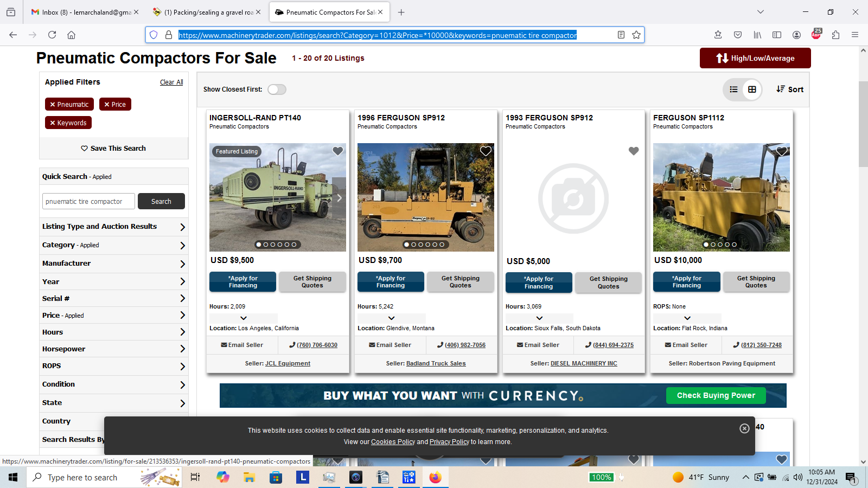
Task: Next photo arrow on Ingersoll-Rand image
Action: pyautogui.click(x=339, y=198)
